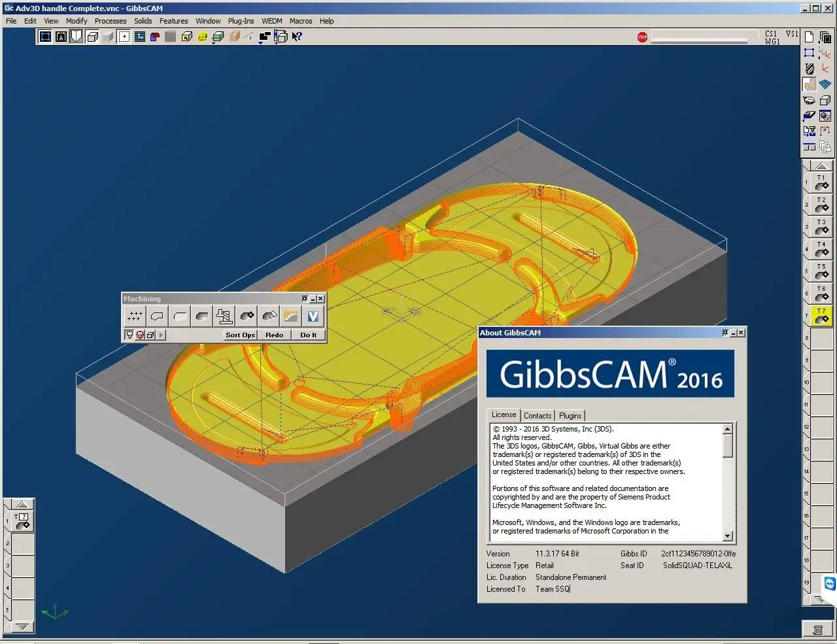Click the Sort Ops button
The height and width of the screenshot is (644, 837).
click(x=240, y=335)
